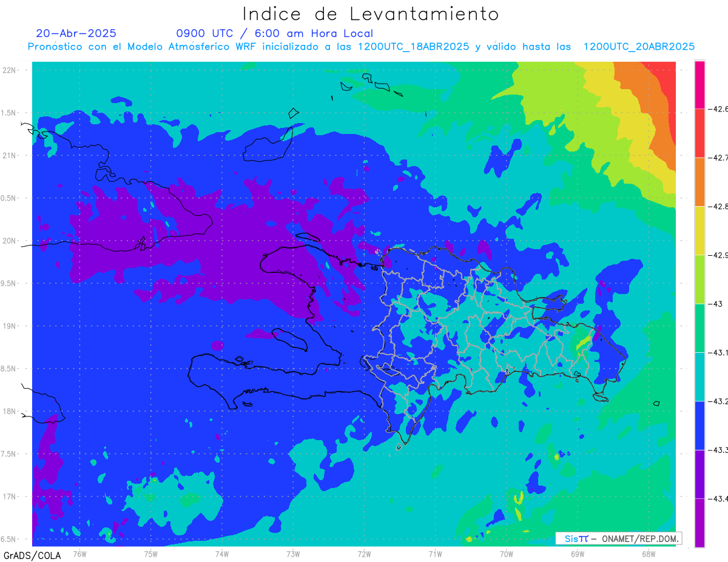The image size is (728, 562).
Task: Select the cyan colorbar segment
Action: pyautogui.click(x=699, y=376)
